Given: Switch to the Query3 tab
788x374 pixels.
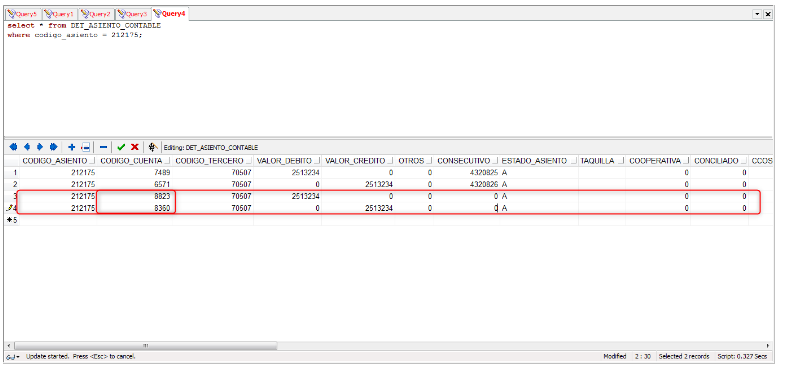Looking at the screenshot, I should 133,14.
